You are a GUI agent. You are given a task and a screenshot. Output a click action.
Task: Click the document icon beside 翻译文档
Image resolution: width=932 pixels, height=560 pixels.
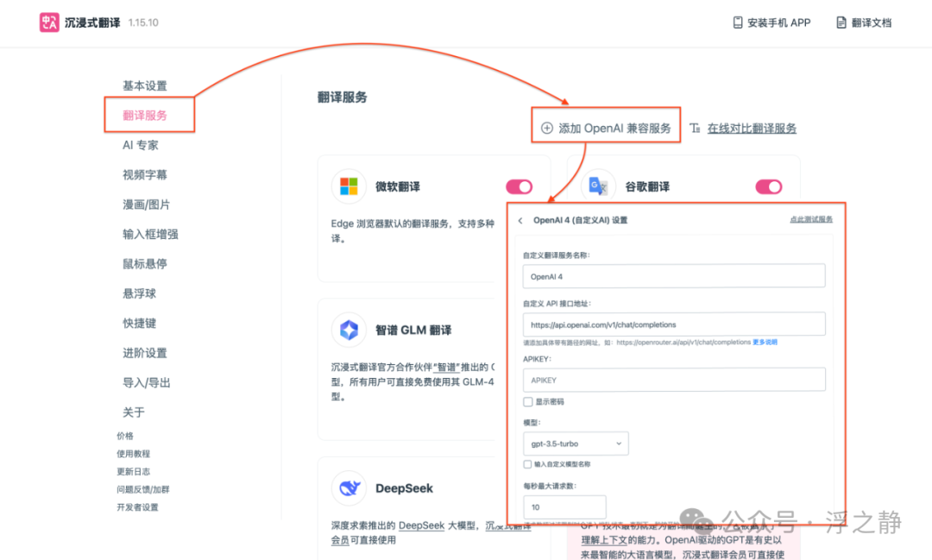841,22
